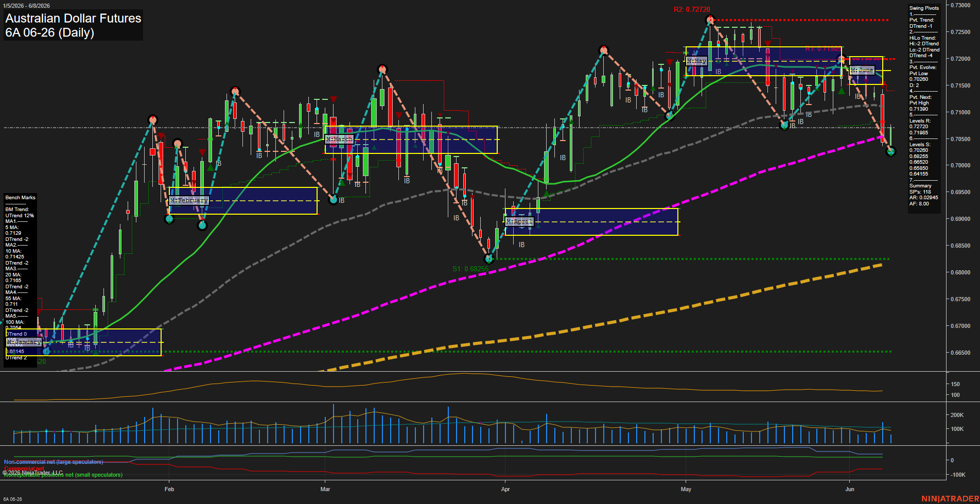Screen dimensions: 980x504
Task: Click the S1: 0.68255 support label
Action: (470, 269)
